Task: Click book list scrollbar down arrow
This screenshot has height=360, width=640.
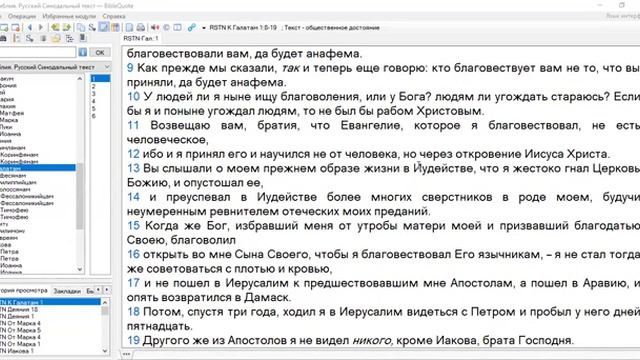Action: [80, 269]
